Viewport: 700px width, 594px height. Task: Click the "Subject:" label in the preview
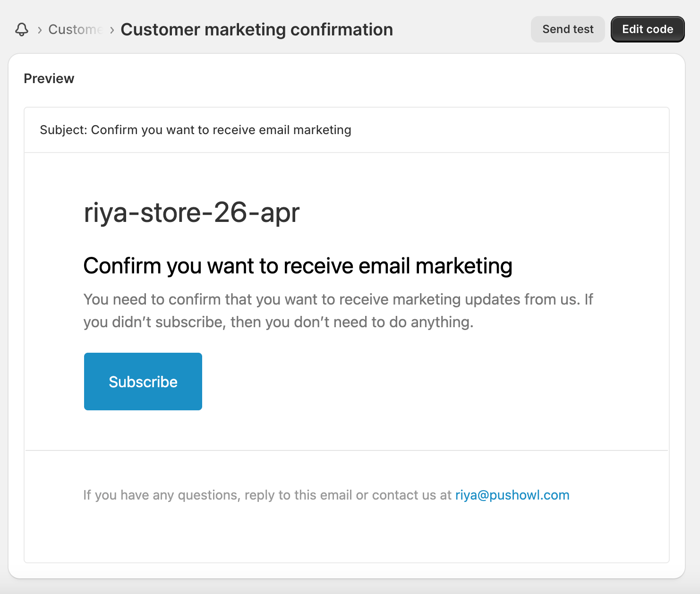[63, 130]
